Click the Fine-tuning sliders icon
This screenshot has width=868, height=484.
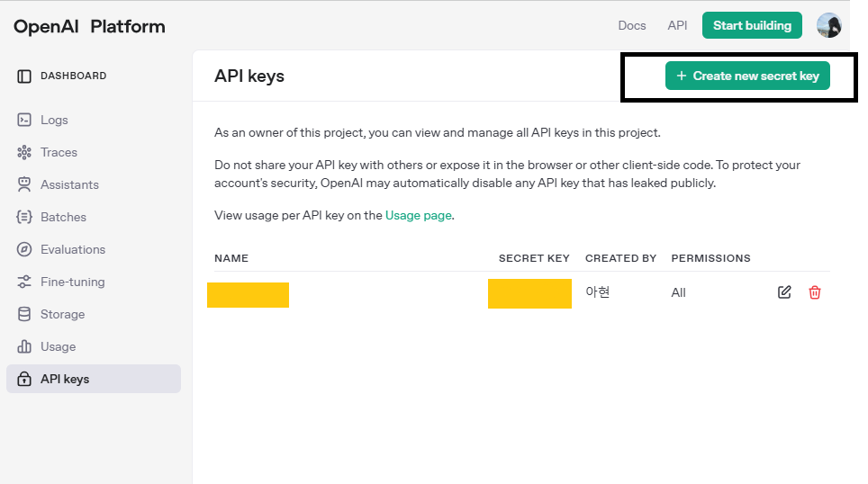(x=24, y=282)
